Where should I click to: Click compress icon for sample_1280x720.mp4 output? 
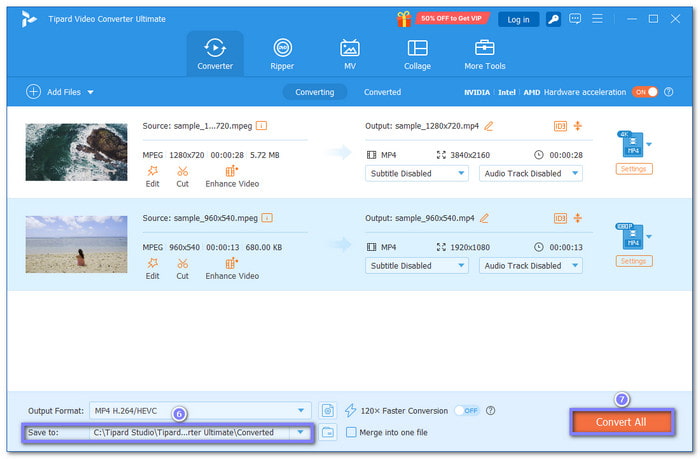(x=578, y=126)
